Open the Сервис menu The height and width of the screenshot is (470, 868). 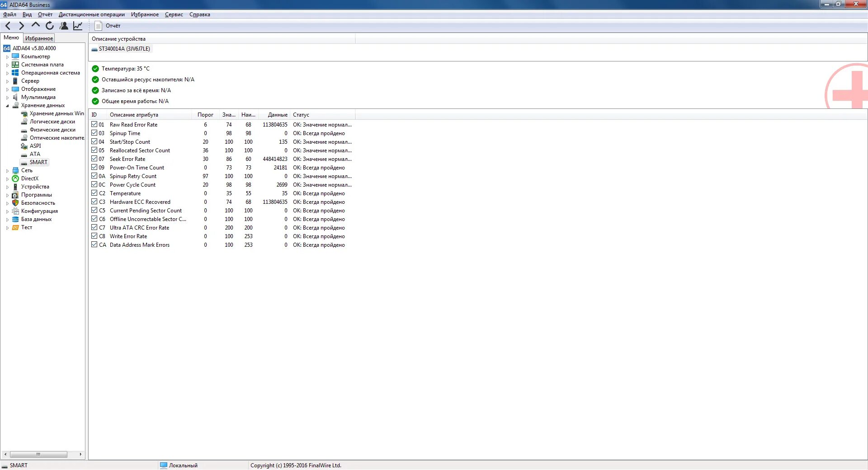point(174,14)
